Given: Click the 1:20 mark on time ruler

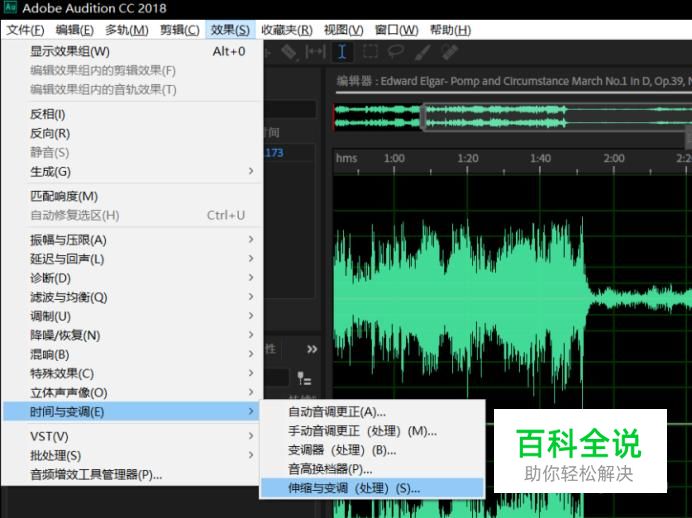Looking at the screenshot, I should tap(468, 158).
